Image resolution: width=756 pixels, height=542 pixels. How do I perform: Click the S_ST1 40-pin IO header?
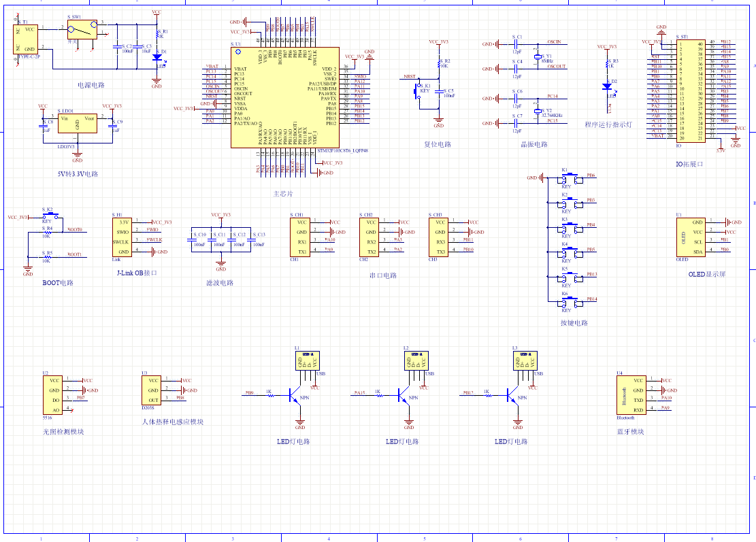[x=691, y=91]
